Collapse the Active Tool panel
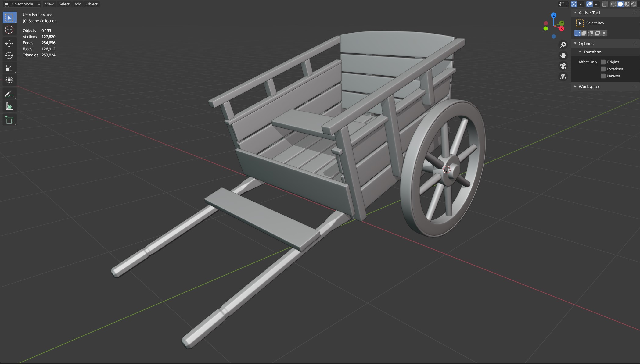The width and height of the screenshot is (640, 364). [x=575, y=13]
